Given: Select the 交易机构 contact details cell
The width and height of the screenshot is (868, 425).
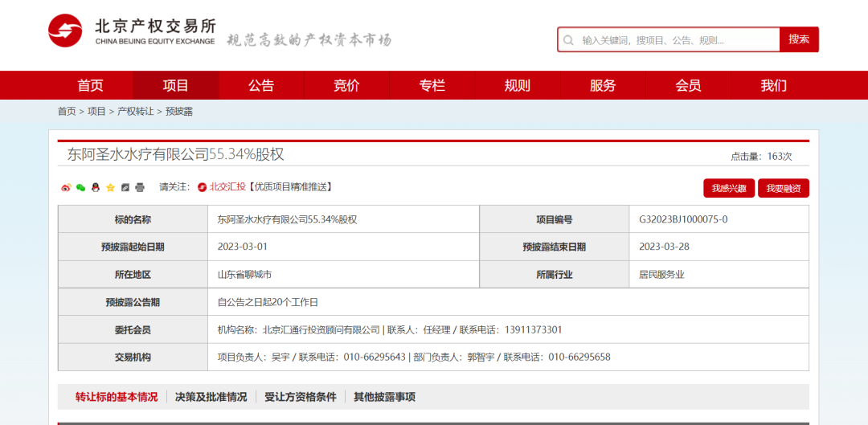Looking at the screenshot, I should click(x=508, y=358).
